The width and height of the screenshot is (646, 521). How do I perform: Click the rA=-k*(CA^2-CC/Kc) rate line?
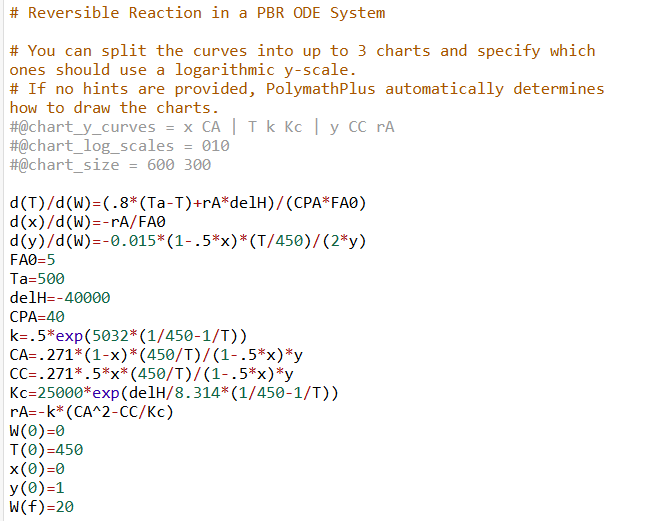point(91,412)
